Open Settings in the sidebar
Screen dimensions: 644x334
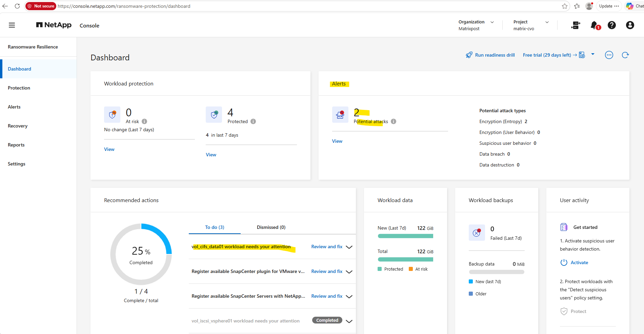click(x=38, y=164)
